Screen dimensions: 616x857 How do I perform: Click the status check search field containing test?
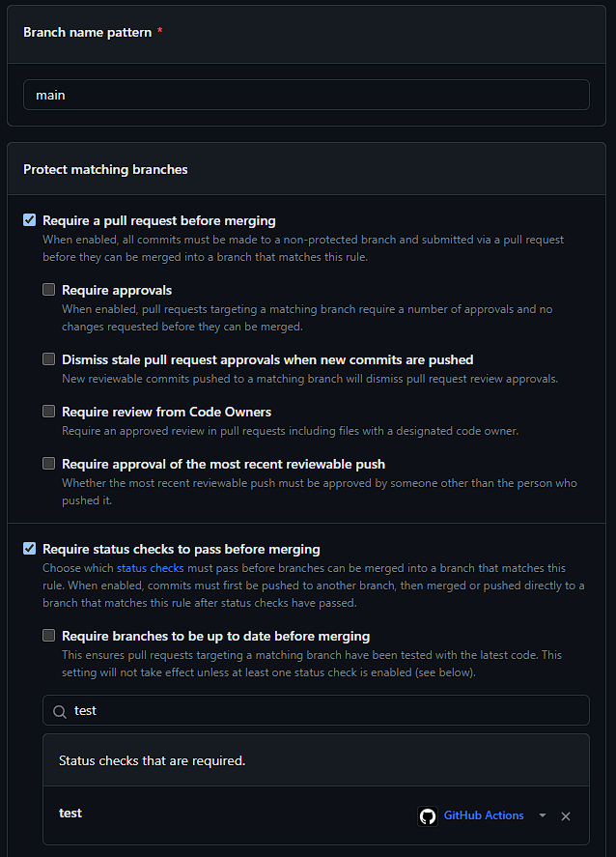click(316, 710)
